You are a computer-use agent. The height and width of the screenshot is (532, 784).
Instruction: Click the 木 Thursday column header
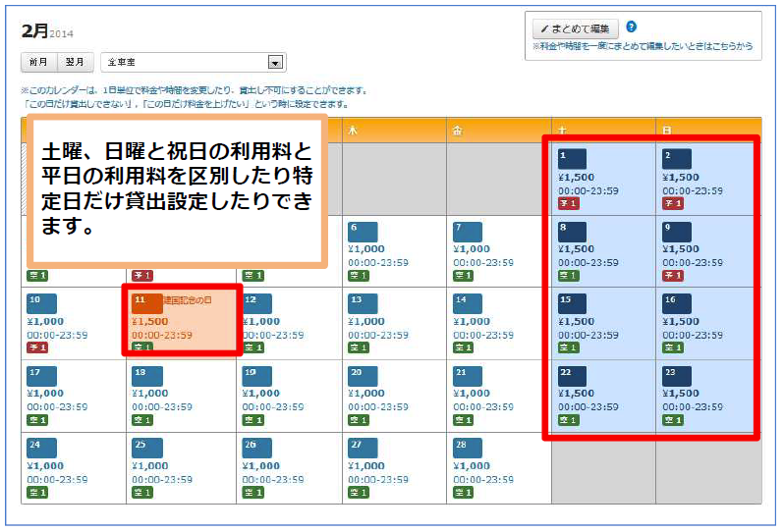pyautogui.click(x=394, y=130)
